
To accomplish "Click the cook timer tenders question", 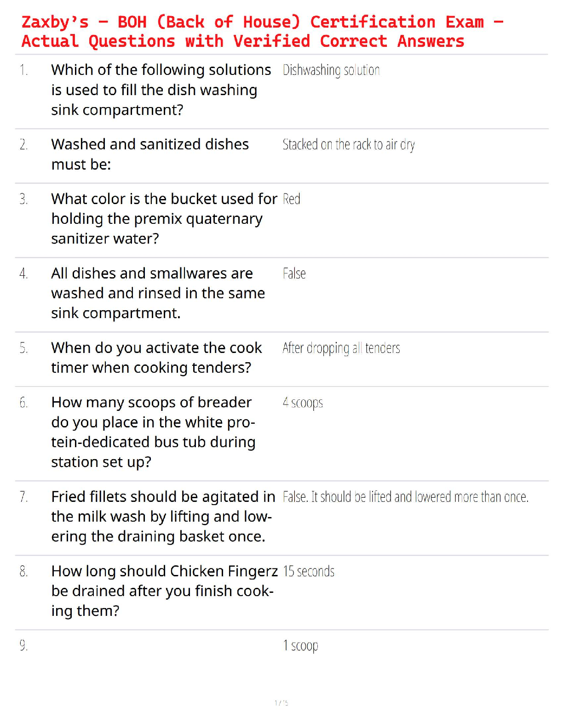I will (156, 358).
